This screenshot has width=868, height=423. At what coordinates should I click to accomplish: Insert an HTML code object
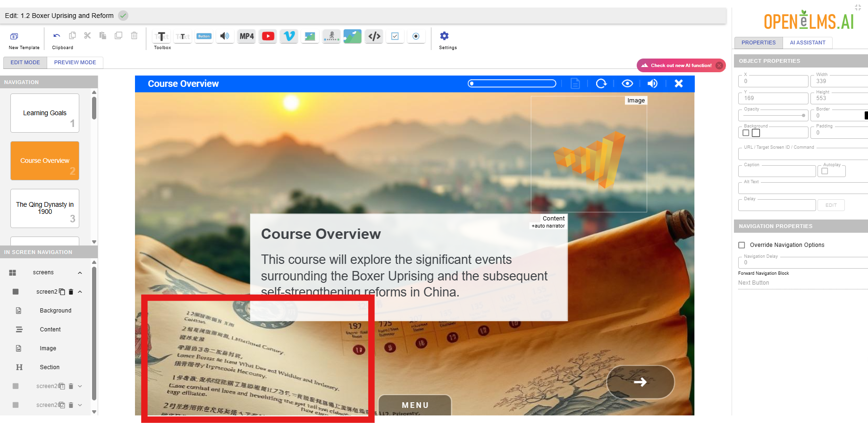point(374,36)
